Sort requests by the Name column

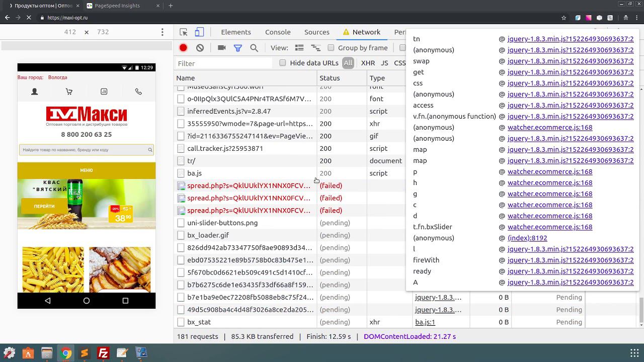pos(246,78)
